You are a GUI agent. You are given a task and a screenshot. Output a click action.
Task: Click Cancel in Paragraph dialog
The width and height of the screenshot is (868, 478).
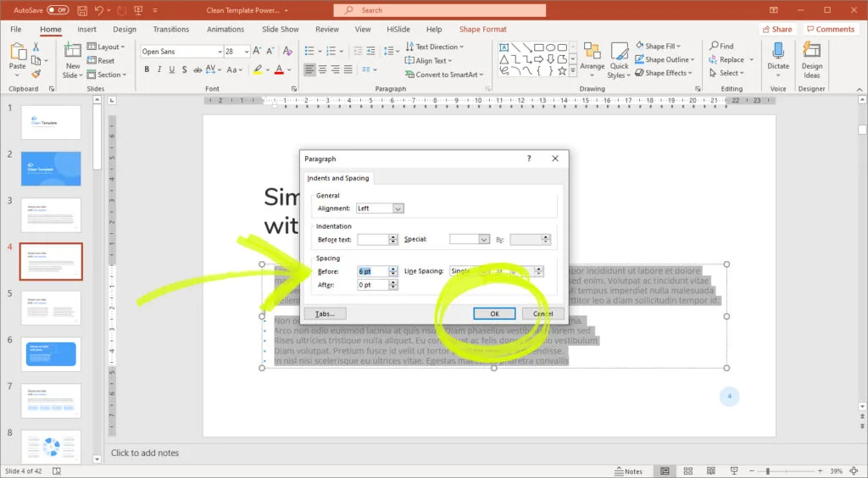point(543,314)
